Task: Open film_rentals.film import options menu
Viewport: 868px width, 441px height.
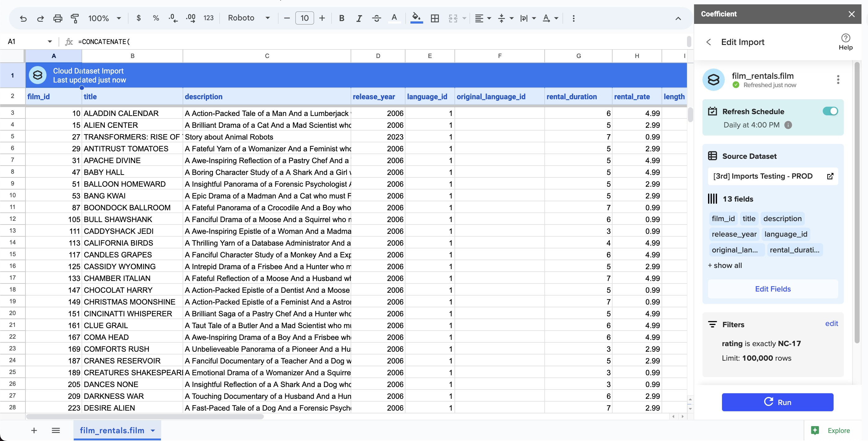Action: tap(838, 80)
